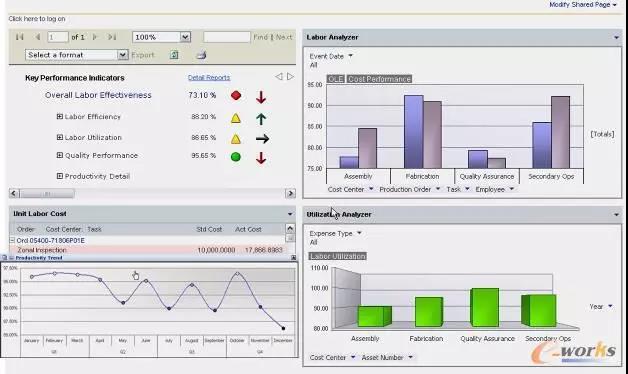628x374 pixels.
Task: Open the Select a format dropdown
Action: click(123, 55)
